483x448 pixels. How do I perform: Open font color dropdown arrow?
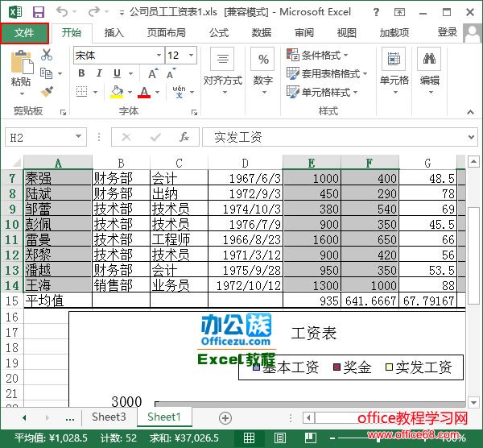pos(158,92)
